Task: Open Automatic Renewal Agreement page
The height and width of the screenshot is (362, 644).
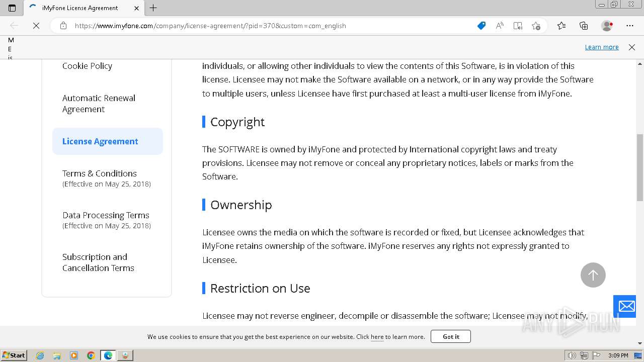Action: coord(99,104)
